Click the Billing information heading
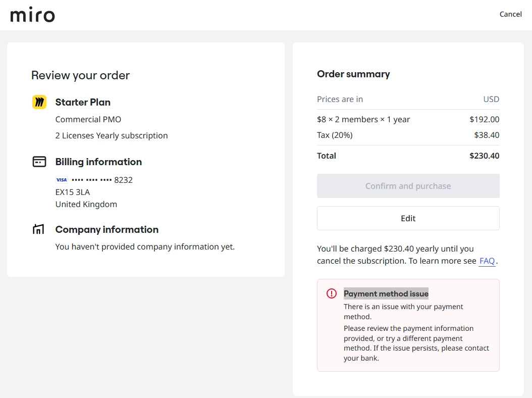 [98, 162]
